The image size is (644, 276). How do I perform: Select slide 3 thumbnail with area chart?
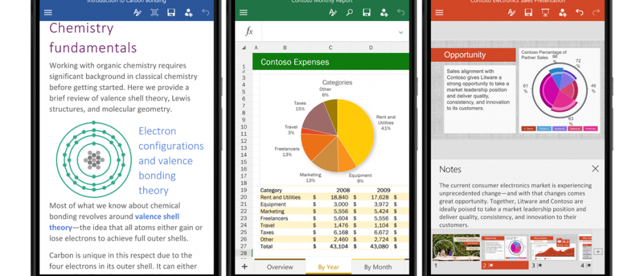pos(553,248)
